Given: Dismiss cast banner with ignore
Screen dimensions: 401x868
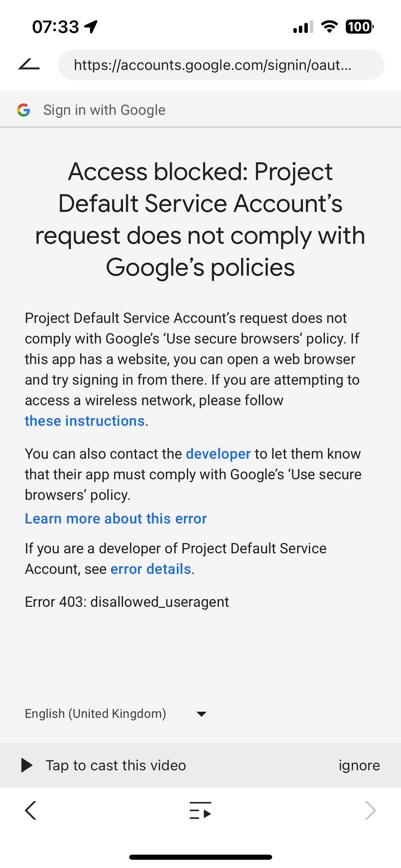Looking at the screenshot, I should [359, 765].
